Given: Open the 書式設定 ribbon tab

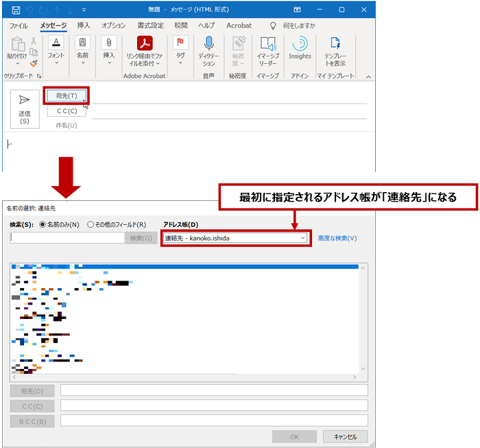Looking at the screenshot, I should coord(151,25).
